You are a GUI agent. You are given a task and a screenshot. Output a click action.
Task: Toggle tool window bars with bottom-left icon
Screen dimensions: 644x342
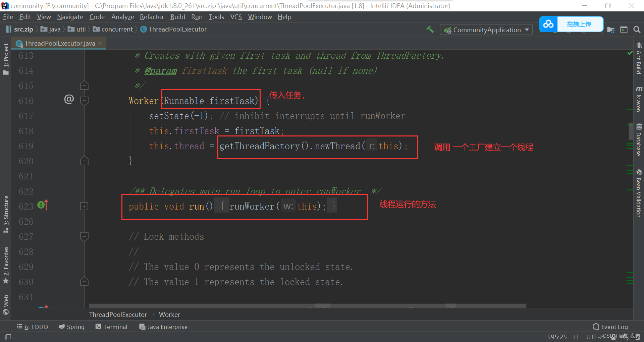click(8, 337)
